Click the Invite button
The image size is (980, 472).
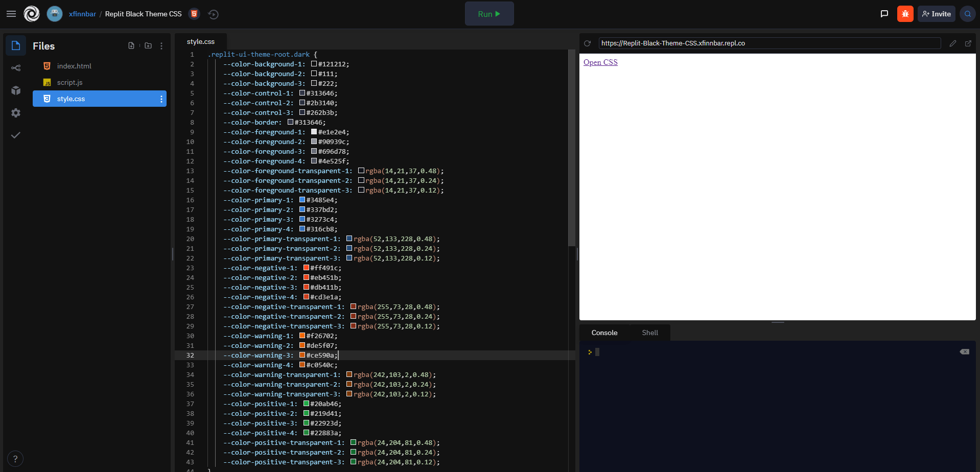coord(937,14)
